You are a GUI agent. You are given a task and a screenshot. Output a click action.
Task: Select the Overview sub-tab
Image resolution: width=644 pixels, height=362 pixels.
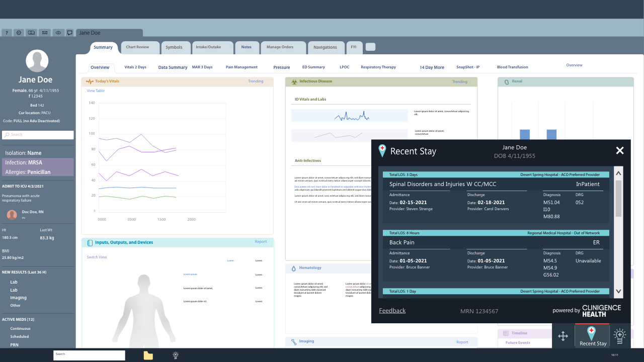100,67
